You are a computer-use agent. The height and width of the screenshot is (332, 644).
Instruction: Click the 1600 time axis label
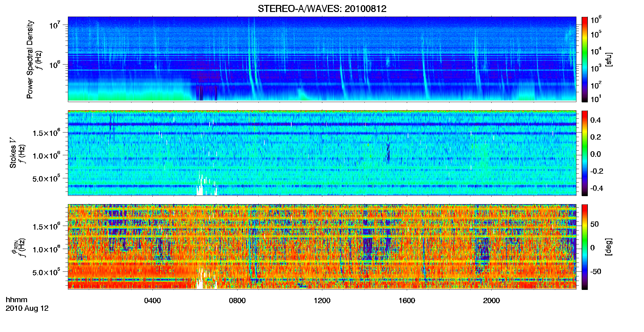[x=407, y=301]
